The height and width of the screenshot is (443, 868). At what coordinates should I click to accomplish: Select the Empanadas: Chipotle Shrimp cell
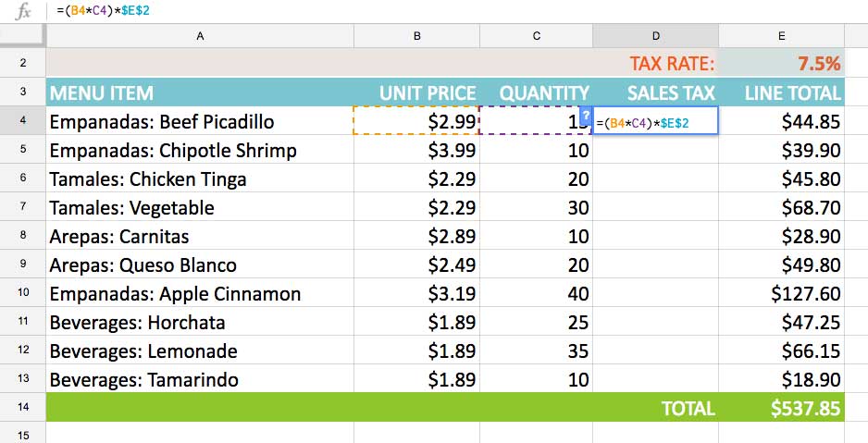tap(200, 150)
